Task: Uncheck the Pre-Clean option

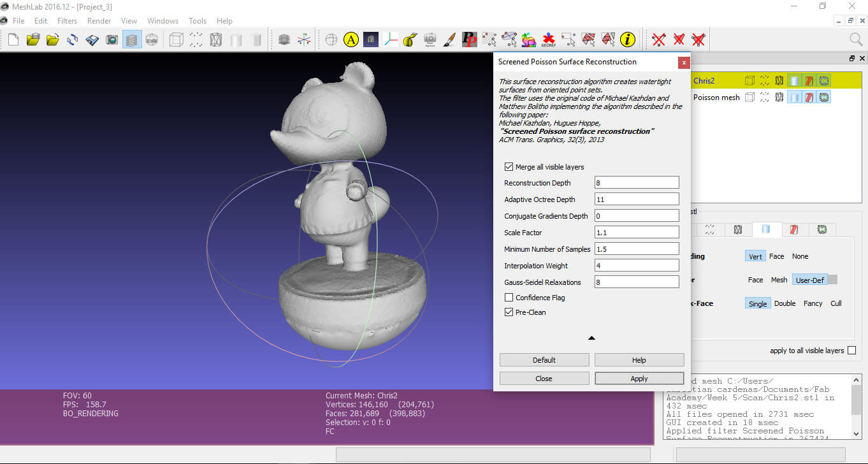Action: click(x=509, y=312)
